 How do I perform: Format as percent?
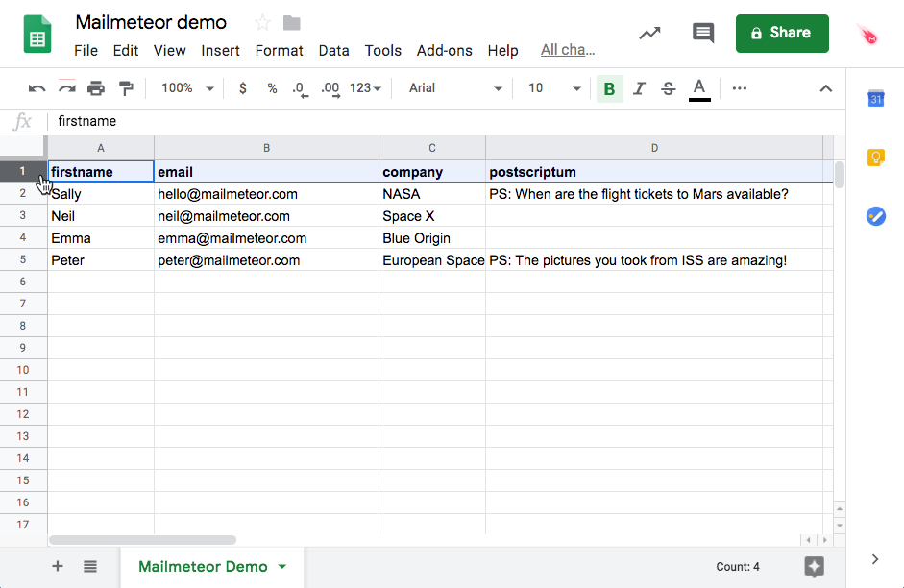(x=272, y=88)
